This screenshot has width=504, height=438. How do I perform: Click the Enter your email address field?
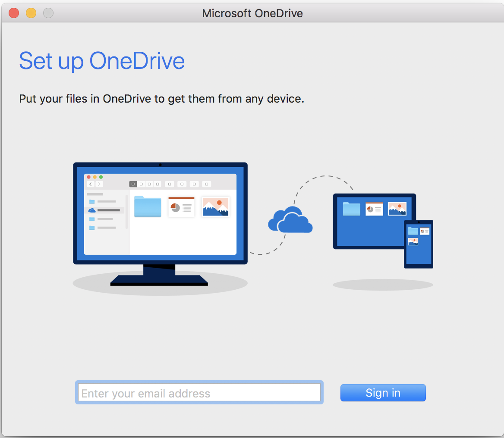(x=199, y=392)
